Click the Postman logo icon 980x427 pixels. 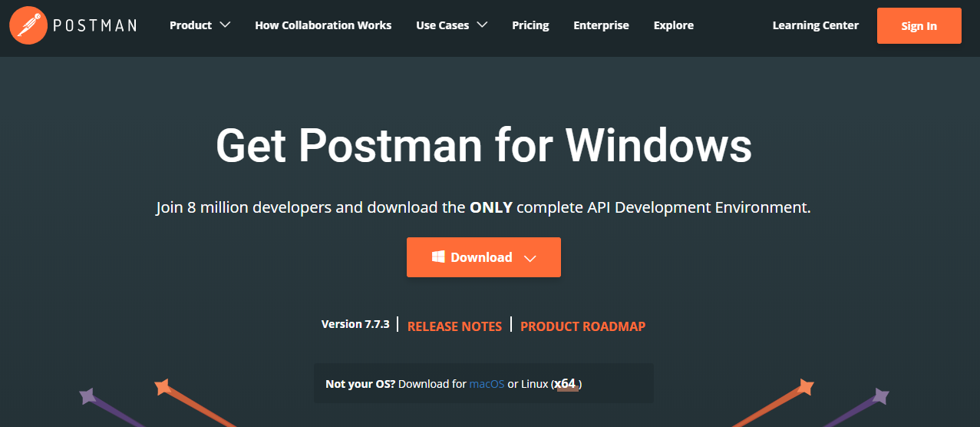(x=28, y=25)
